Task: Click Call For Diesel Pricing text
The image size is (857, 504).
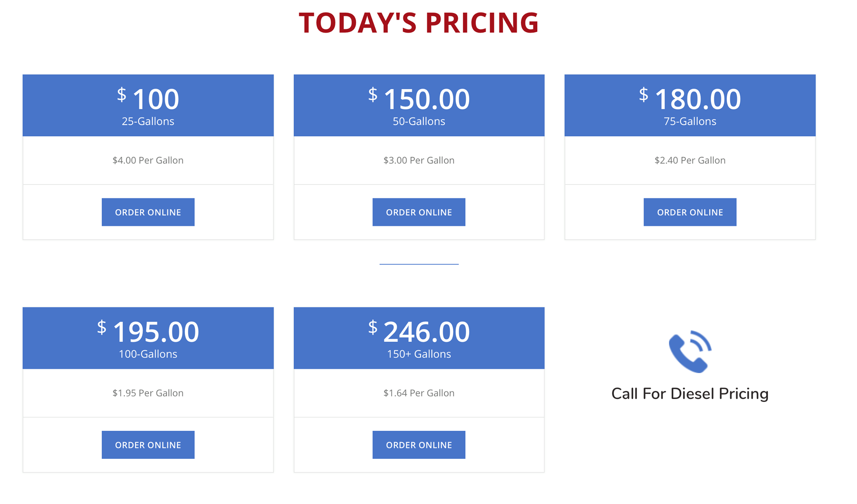Action: click(x=690, y=394)
